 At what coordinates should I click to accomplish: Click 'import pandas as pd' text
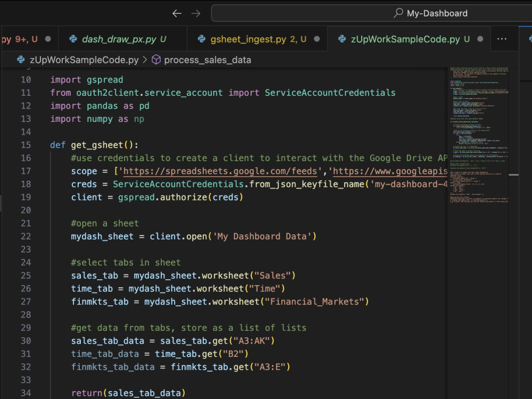point(100,106)
